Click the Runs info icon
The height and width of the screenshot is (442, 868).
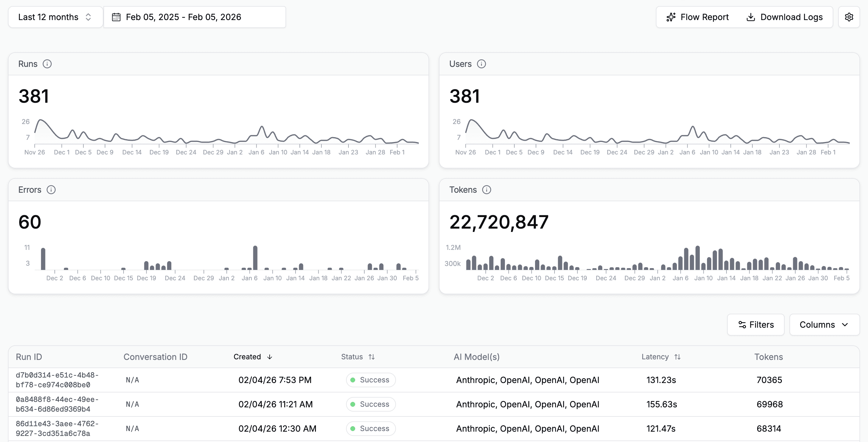coord(47,64)
